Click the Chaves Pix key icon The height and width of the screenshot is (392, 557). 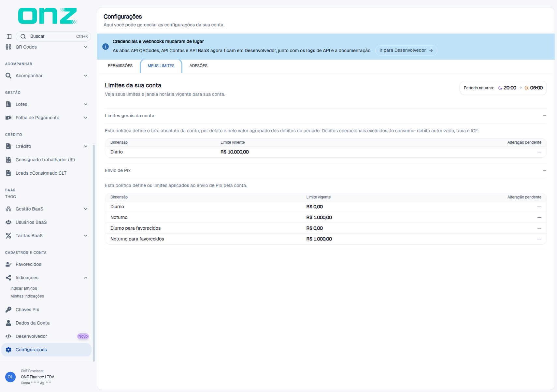[x=8, y=310]
